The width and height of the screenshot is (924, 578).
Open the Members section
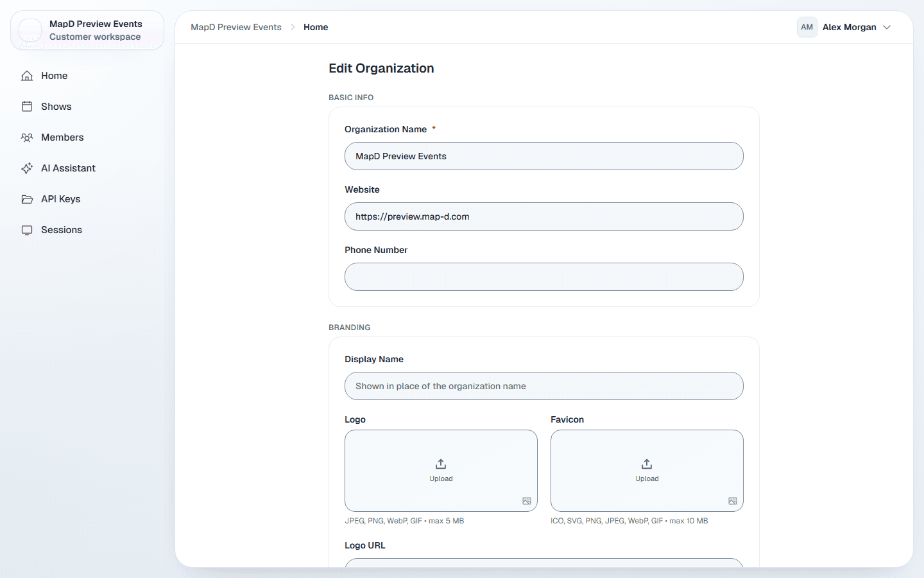87,137
